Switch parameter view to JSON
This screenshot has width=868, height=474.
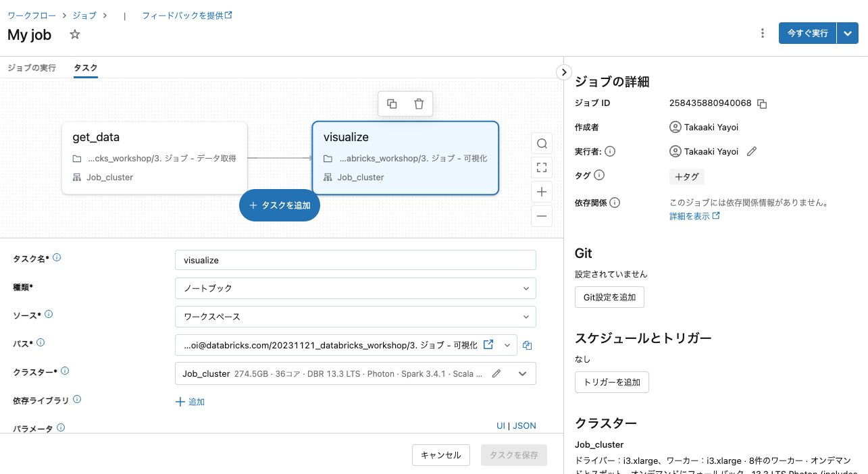pyautogui.click(x=524, y=425)
